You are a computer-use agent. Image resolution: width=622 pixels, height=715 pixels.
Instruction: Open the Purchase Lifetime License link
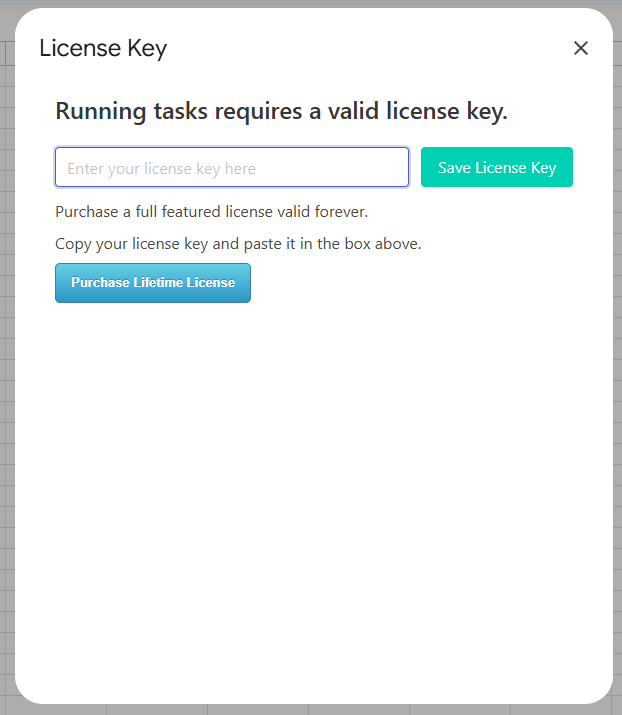153,283
